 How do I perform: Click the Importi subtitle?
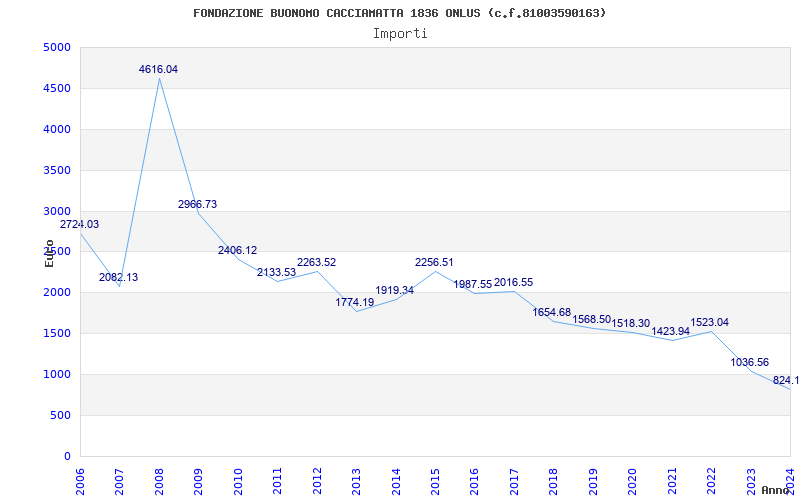400,34
